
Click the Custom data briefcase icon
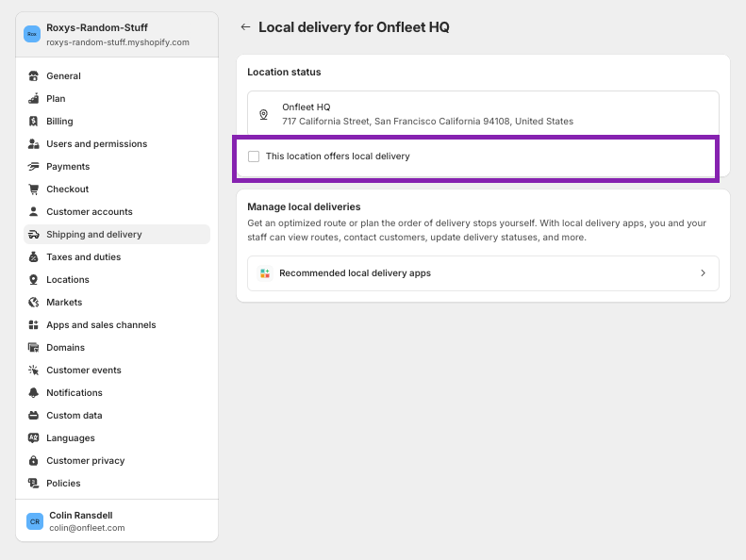pos(33,416)
